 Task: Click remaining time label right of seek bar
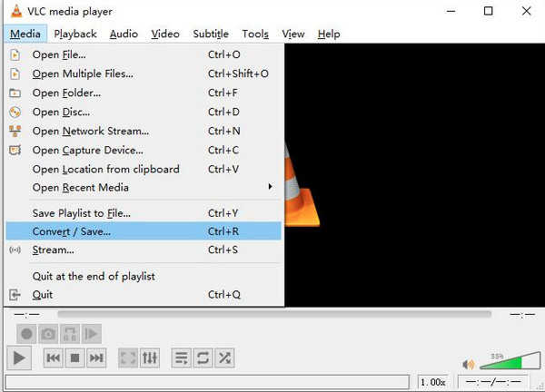pyautogui.click(x=522, y=315)
